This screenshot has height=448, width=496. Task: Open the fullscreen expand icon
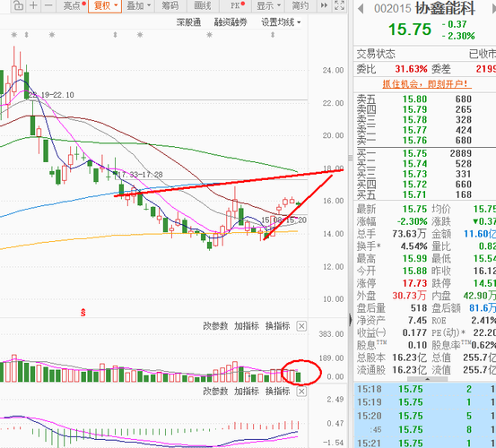click(x=339, y=5)
